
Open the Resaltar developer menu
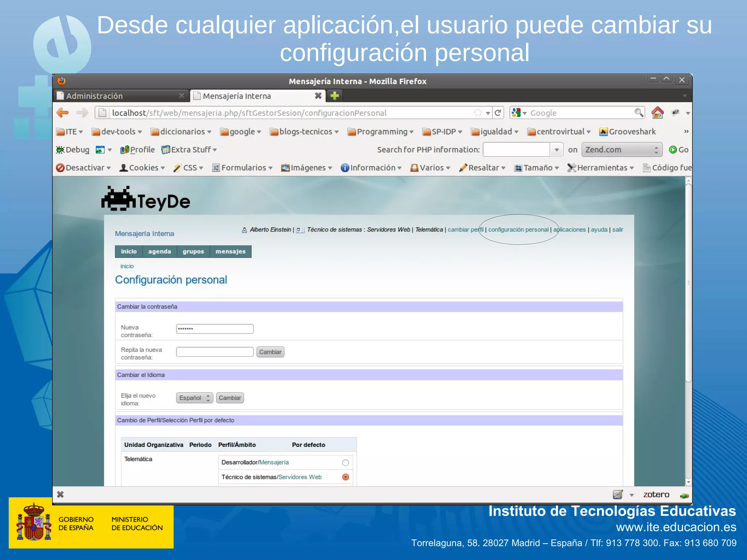(482, 168)
